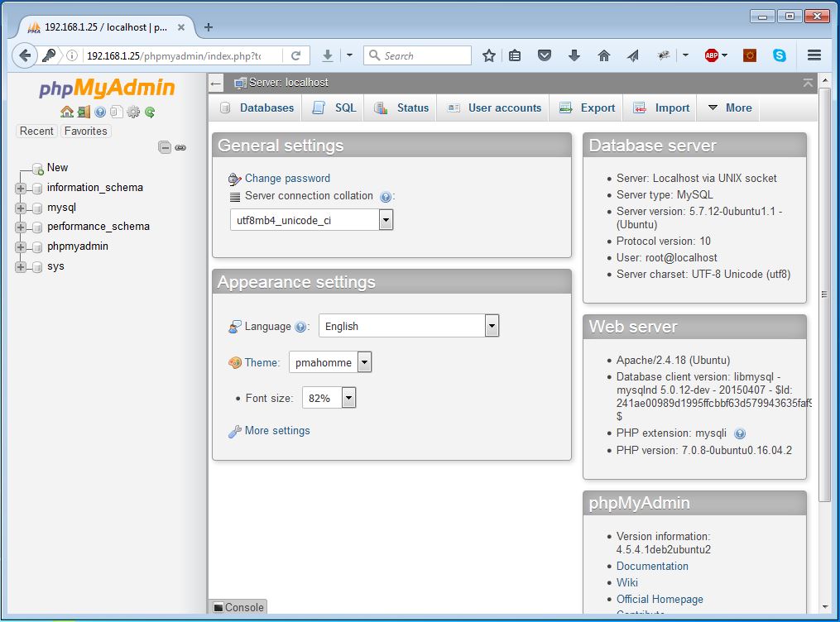
Task: Expand the phpmyadmin database node
Action: coord(21,247)
